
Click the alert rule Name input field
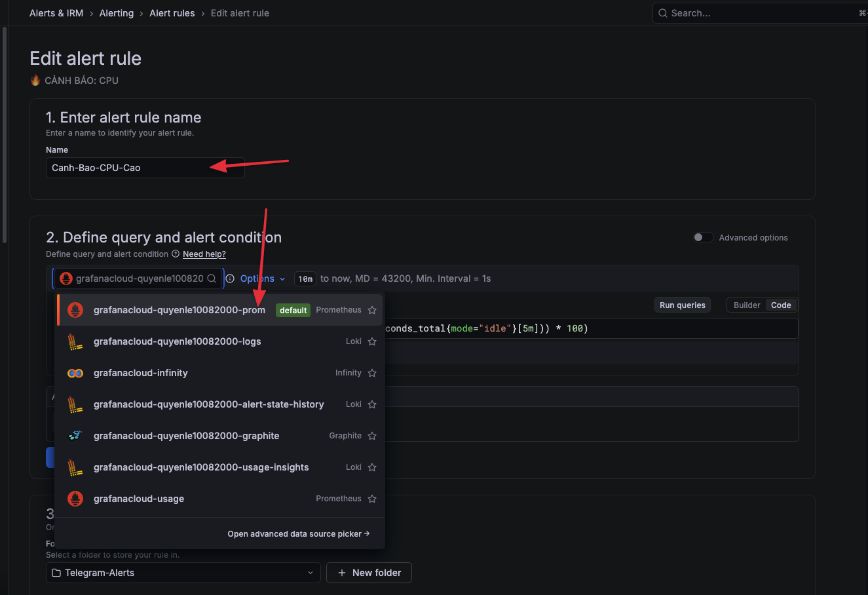click(x=145, y=168)
